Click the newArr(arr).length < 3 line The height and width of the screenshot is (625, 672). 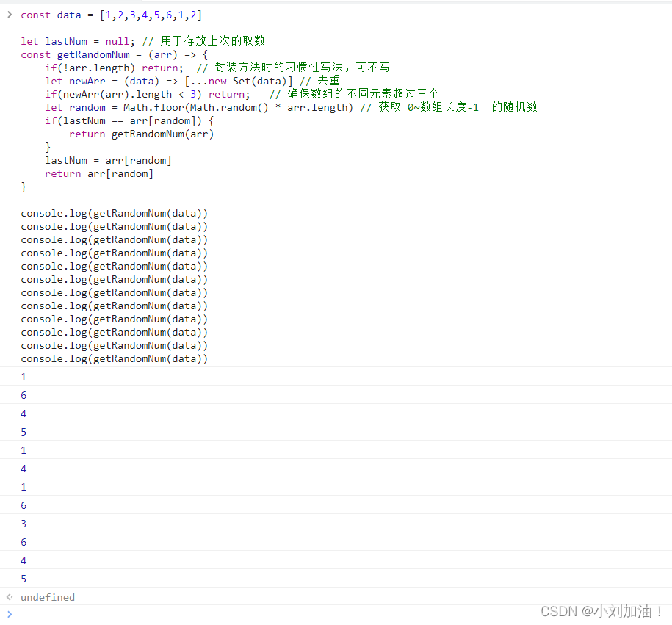(x=242, y=94)
